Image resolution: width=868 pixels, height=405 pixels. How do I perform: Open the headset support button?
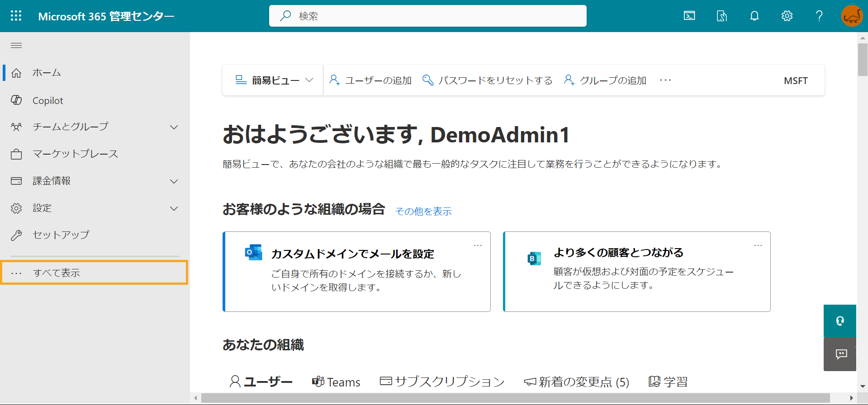coord(840,321)
